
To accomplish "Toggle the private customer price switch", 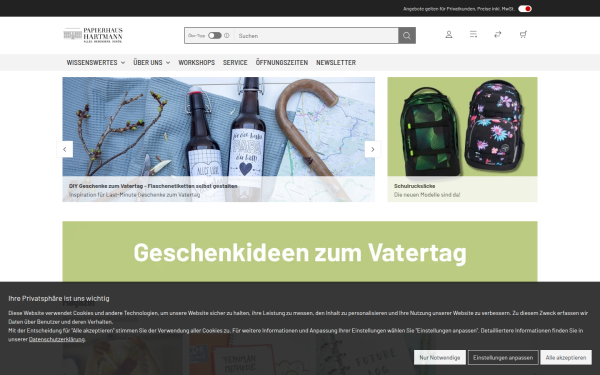I will tap(525, 8).
